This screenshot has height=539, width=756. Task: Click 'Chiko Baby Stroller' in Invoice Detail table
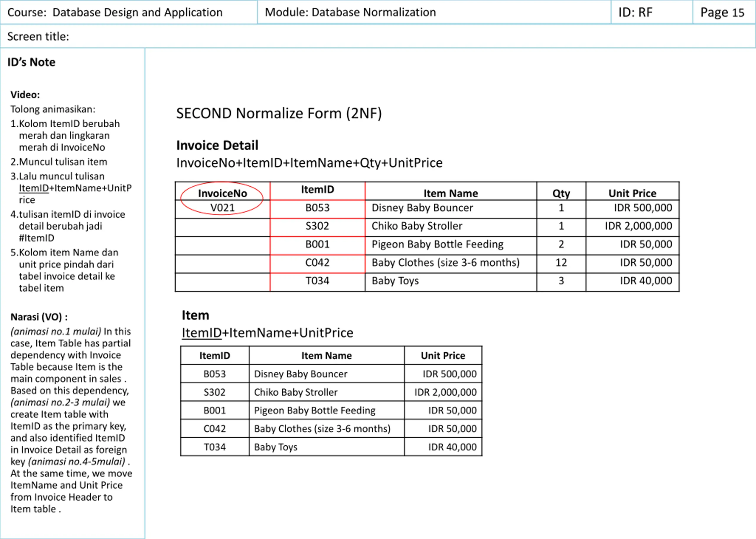(416, 226)
